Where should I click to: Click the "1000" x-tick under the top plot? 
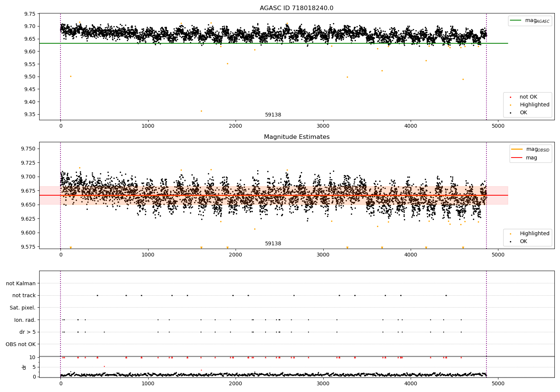point(148,126)
